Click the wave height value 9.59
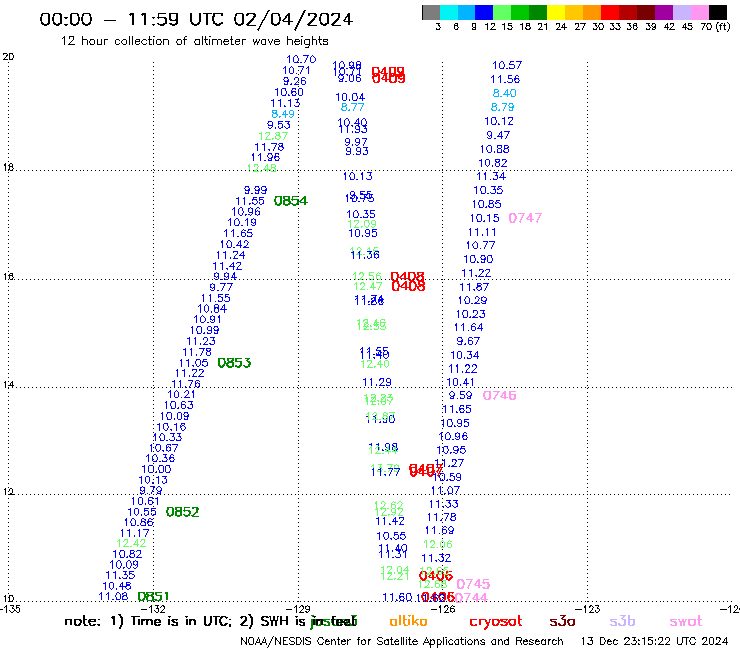740x650 pixels. [460, 396]
